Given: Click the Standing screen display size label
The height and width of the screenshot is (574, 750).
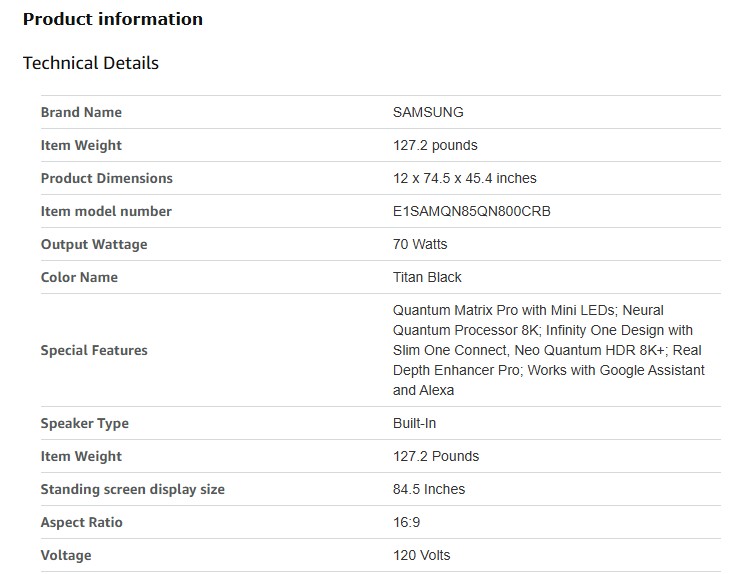Looking at the screenshot, I should pos(132,489).
